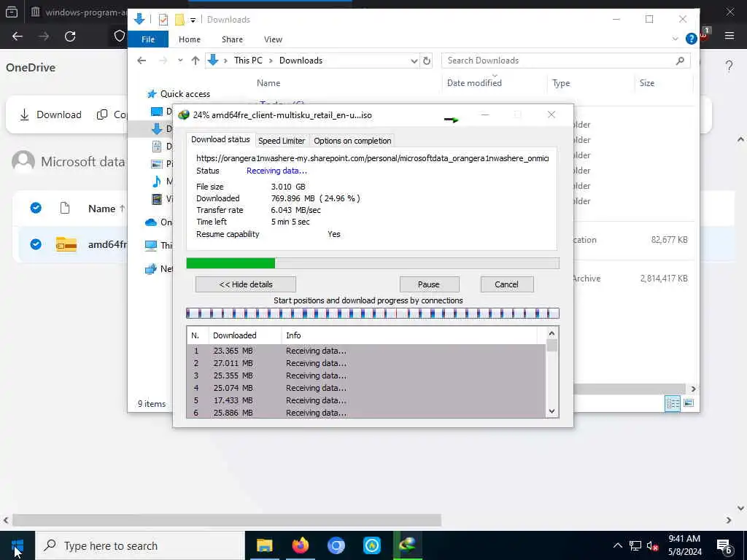Click Explorer new folder toolbar icon

click(179, 20)
